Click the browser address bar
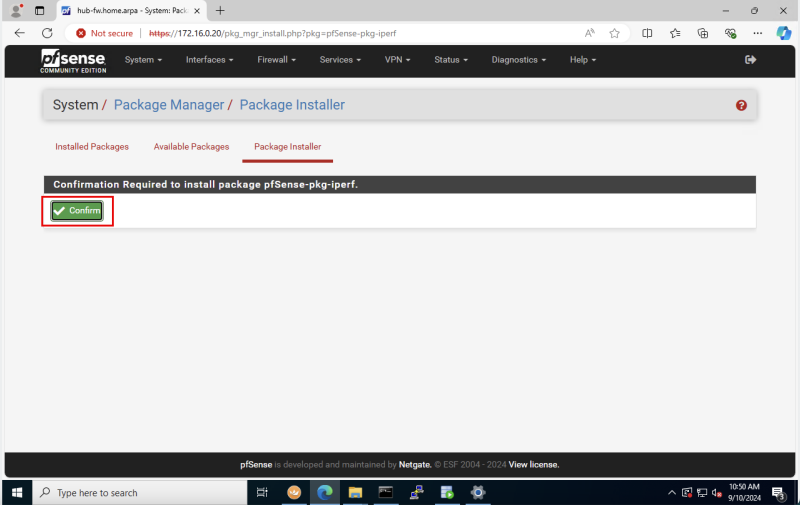The height and width of the screenshot is (505, 800). point(350,33)
